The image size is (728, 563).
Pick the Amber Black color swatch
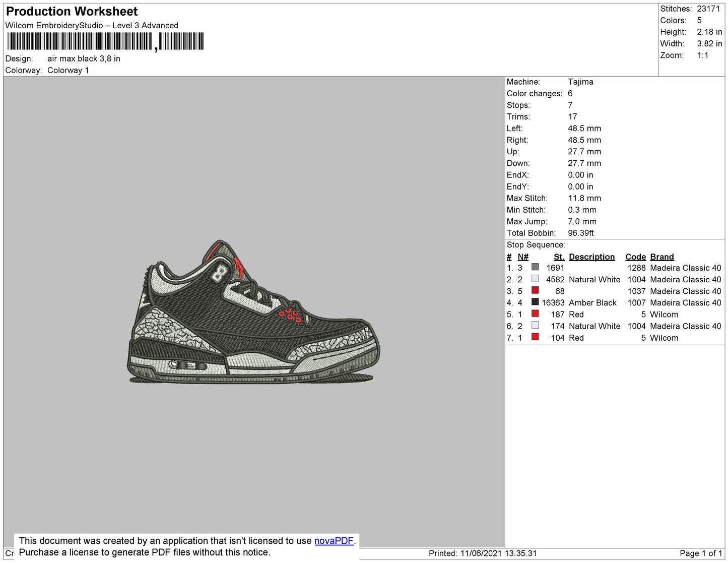point(535,302)
